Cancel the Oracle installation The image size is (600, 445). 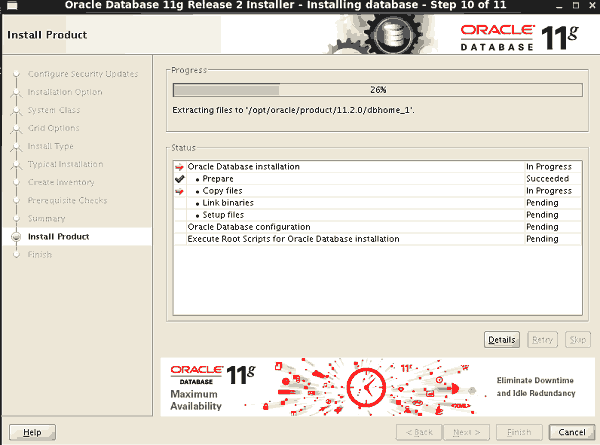[572, 432]
